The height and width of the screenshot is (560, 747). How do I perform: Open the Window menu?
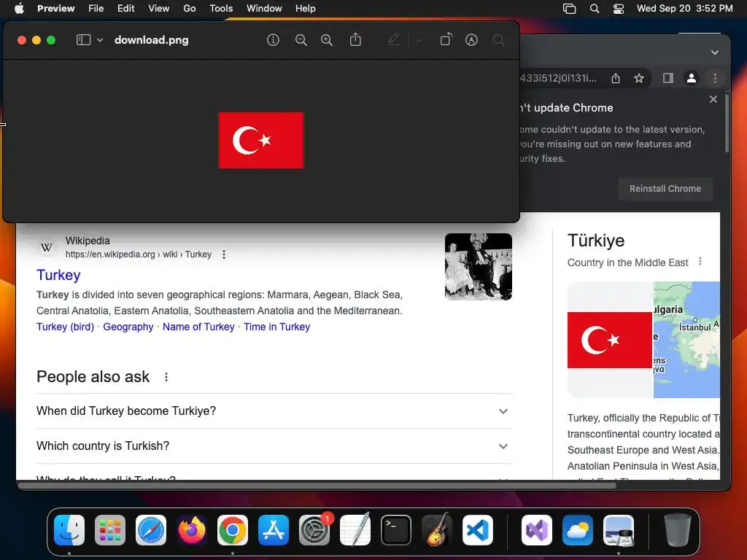point(264,8)
